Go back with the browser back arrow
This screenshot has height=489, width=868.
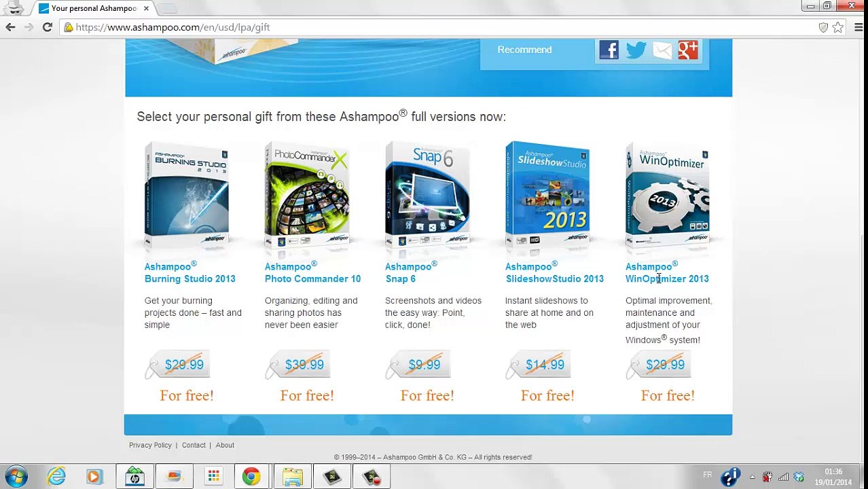click(10, 27)
